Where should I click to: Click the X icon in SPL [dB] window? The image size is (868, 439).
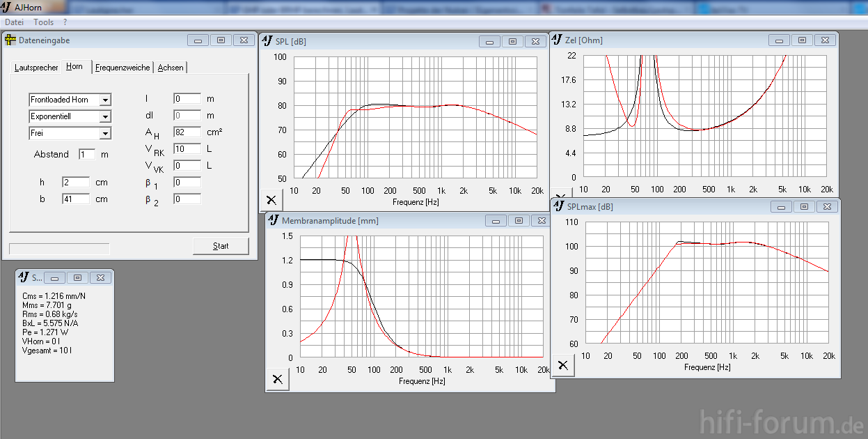pyautogui.click(x=271, y=200)
